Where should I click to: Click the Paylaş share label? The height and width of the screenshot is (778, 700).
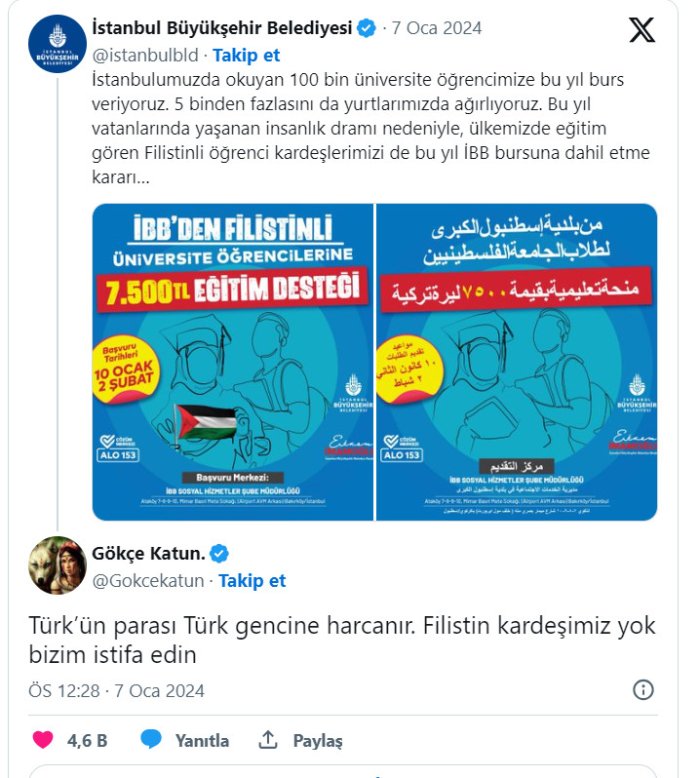(318, 741)
